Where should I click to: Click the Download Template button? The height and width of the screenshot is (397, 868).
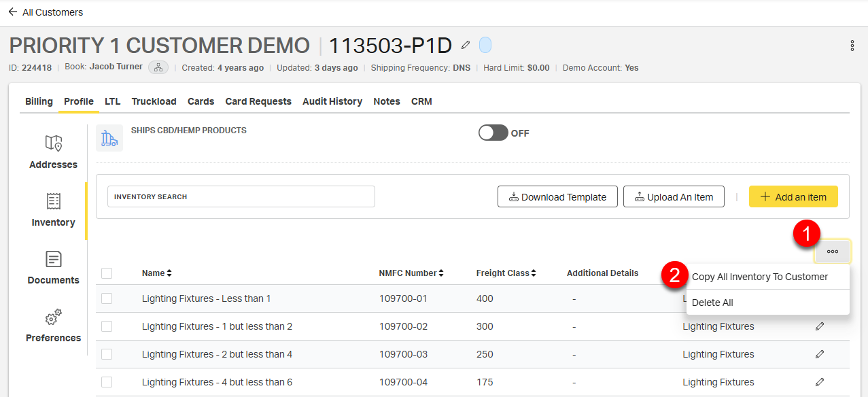pos(557,197)
